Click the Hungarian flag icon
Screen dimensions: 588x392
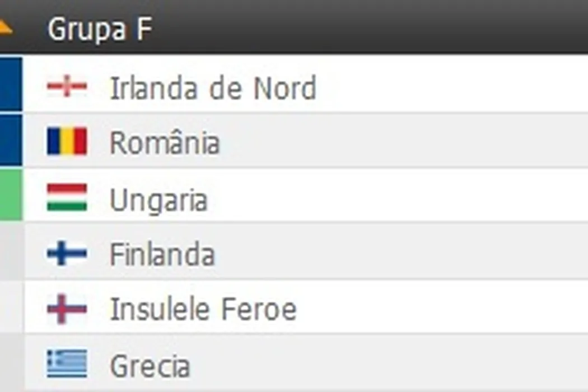[x=67, y=197]
